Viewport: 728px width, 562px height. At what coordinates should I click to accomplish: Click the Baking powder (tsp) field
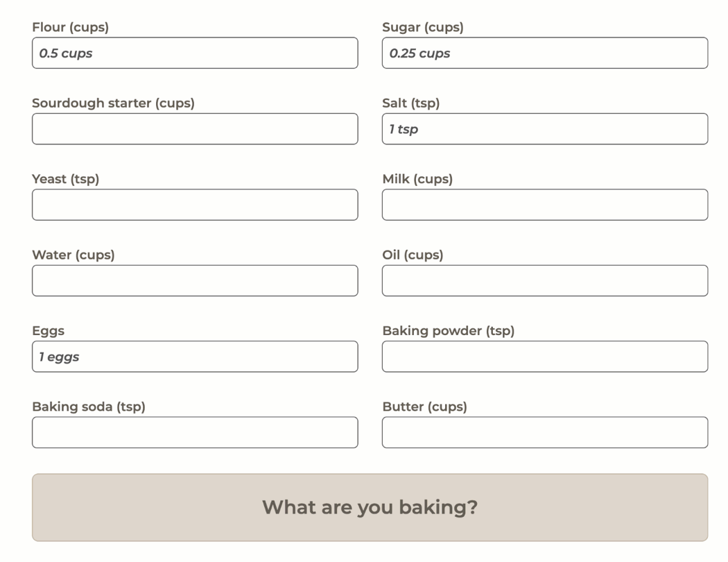tap(545, 357)
